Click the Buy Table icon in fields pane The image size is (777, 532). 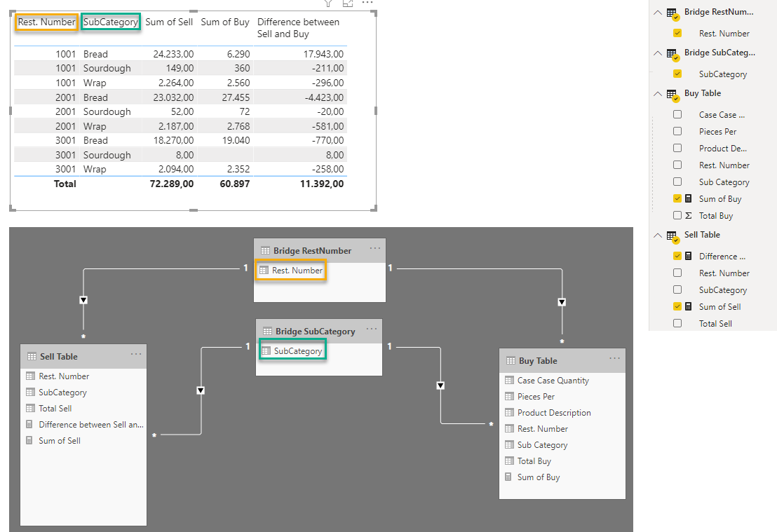(x=673, y=95)
